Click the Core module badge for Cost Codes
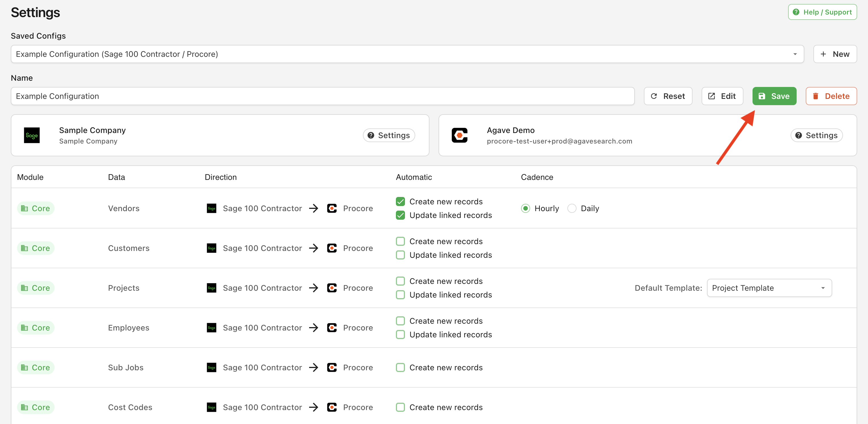868x424 pixels. [36, 407]
